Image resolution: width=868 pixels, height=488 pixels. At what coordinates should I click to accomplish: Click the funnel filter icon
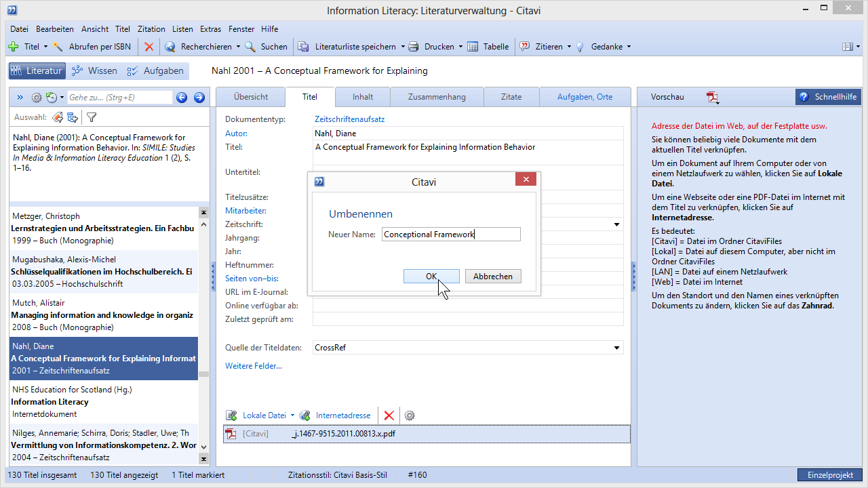[92, 117]
